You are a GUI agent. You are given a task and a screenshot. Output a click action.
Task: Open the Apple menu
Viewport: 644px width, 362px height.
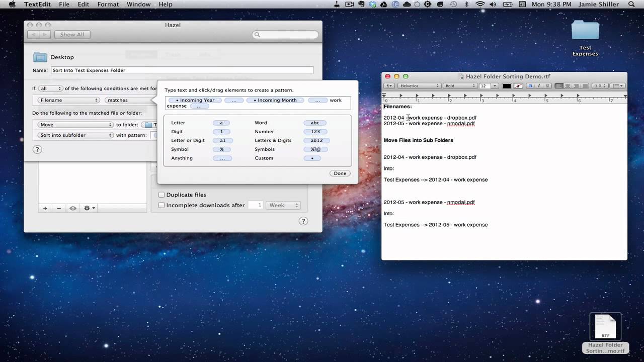12,5
